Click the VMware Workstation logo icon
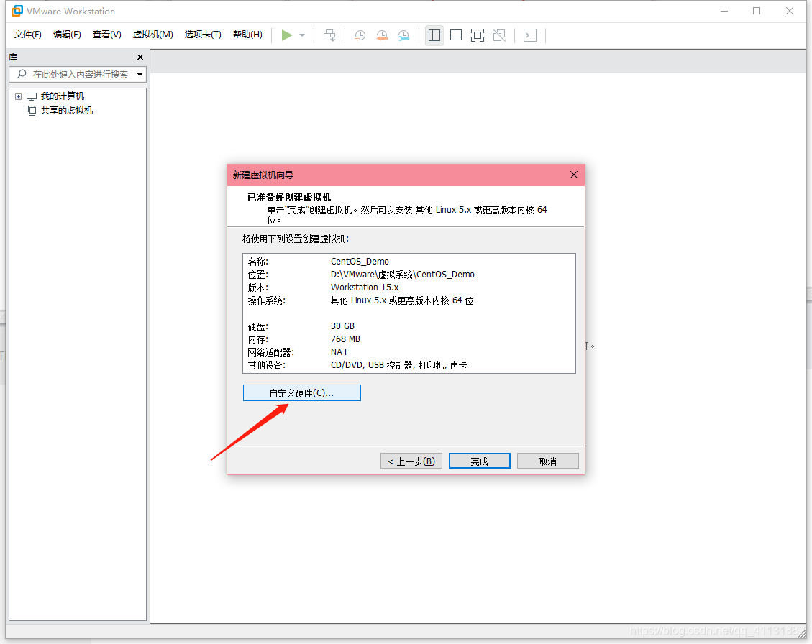 [17, 11]
